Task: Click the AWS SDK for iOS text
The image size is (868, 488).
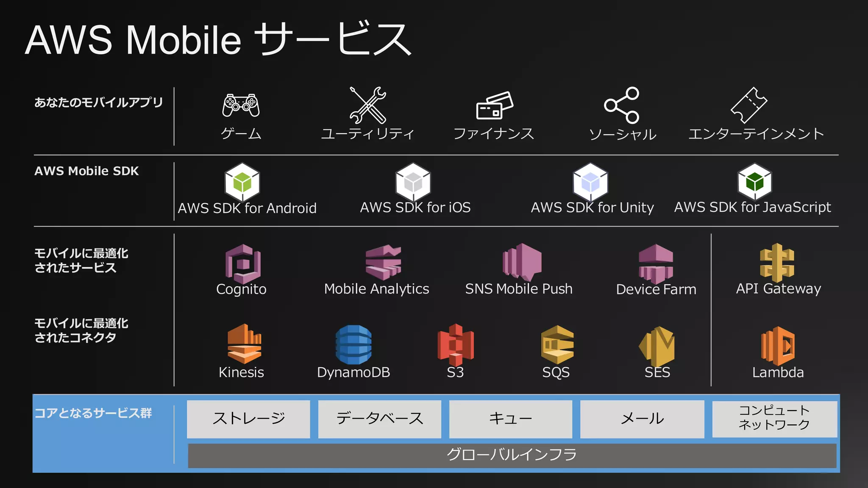Action: (415, 208)
